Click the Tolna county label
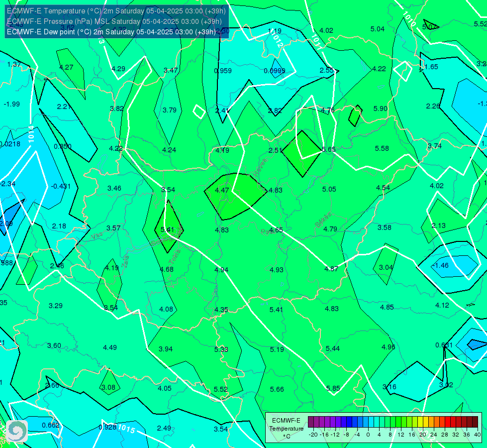Viewport: 487px width, 448px height. [175, 256]
